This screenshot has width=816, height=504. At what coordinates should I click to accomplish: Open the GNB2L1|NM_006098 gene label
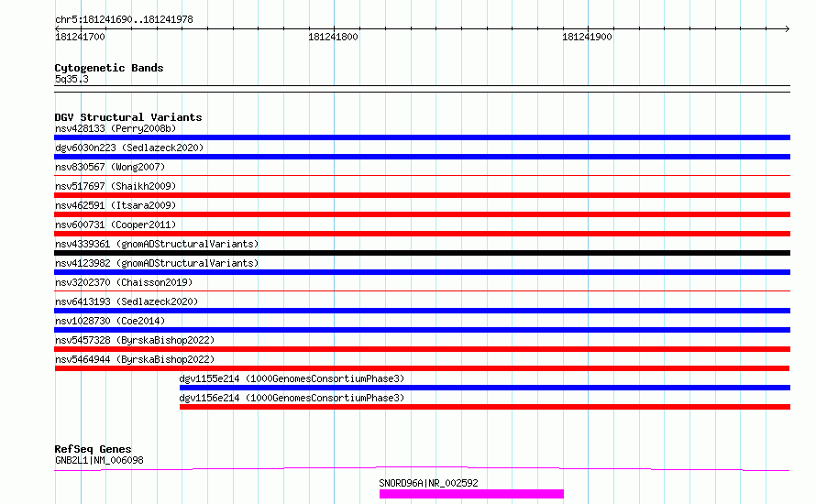[99, 460]
